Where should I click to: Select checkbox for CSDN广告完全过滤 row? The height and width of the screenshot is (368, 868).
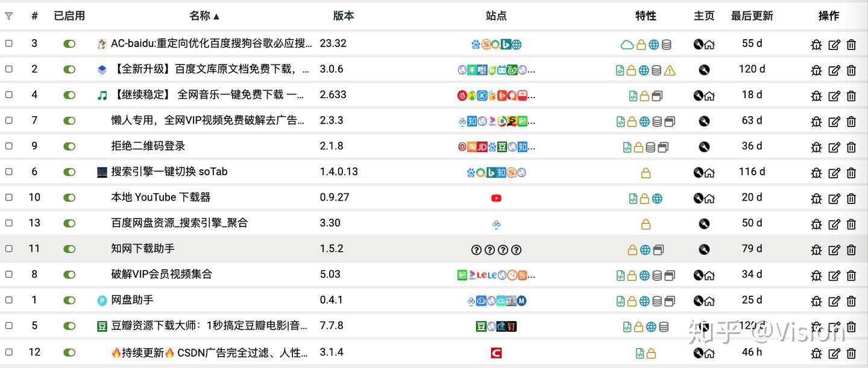[9, 352]
